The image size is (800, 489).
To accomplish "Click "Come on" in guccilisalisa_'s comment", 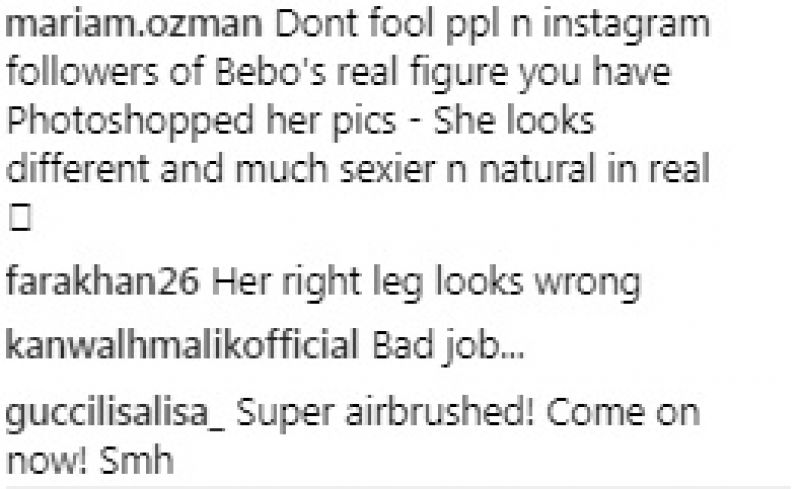I will coord(623,413).
